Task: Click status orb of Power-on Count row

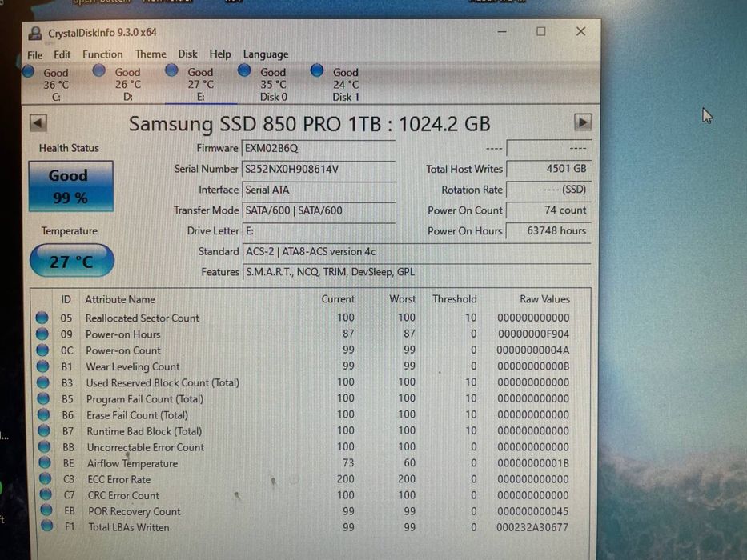Action: point(42,350)
